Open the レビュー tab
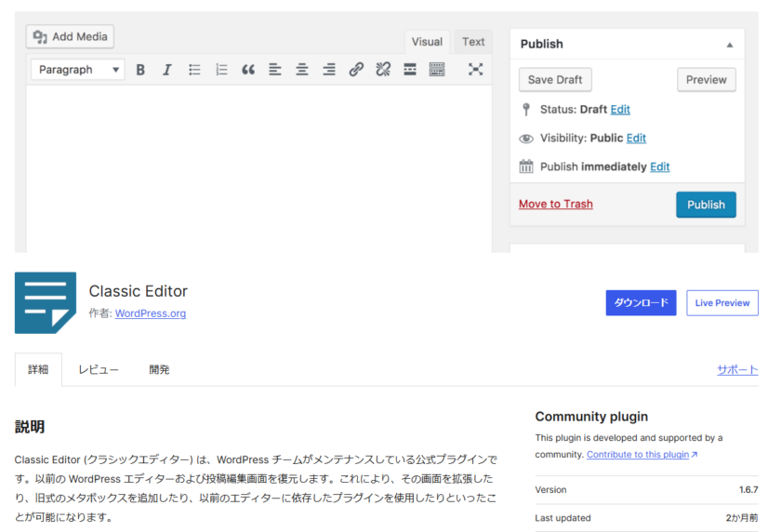 coord(99,369)
